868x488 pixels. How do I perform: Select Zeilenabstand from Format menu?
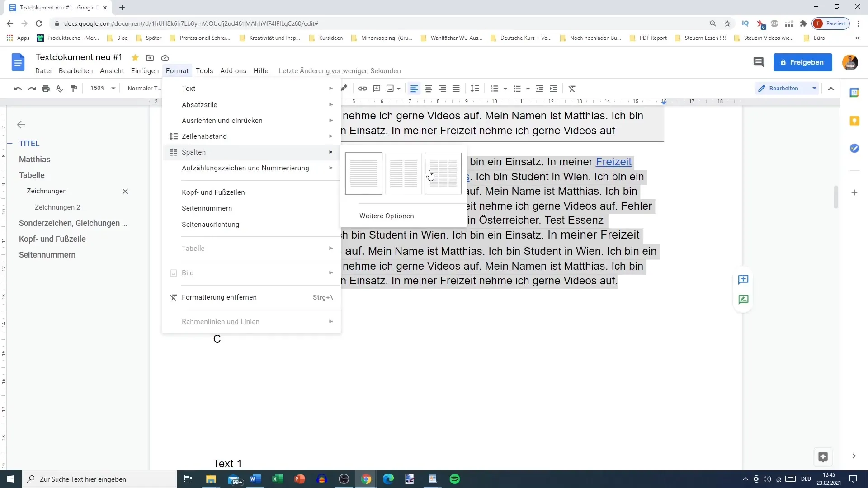[x=204, y=136]
